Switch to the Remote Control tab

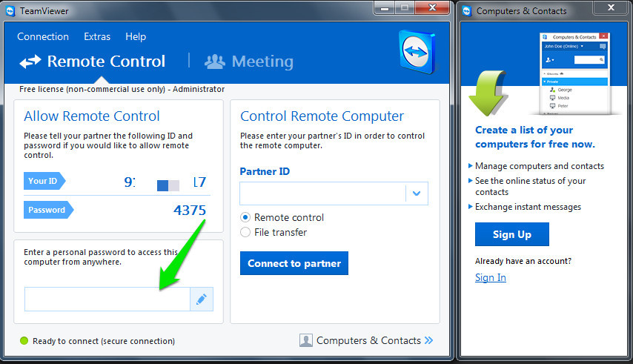(93, 62)
